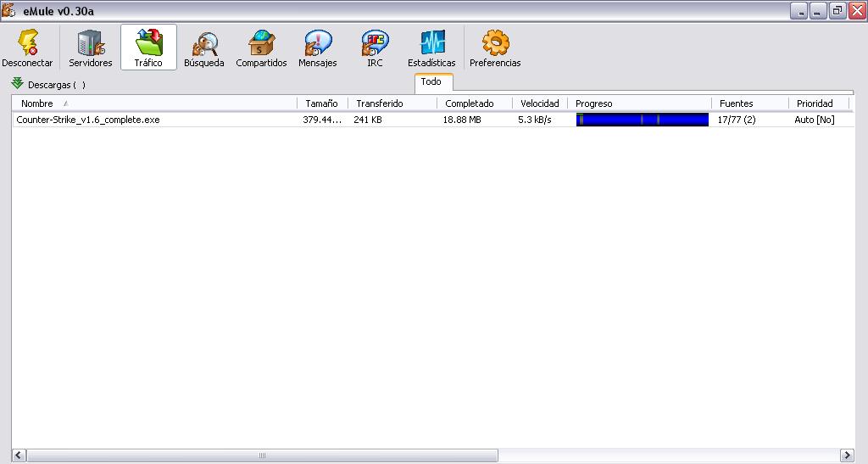Open the IRC chat panel
The width and height of the screenshot is (868, 464).
click(x=375, y=43)
